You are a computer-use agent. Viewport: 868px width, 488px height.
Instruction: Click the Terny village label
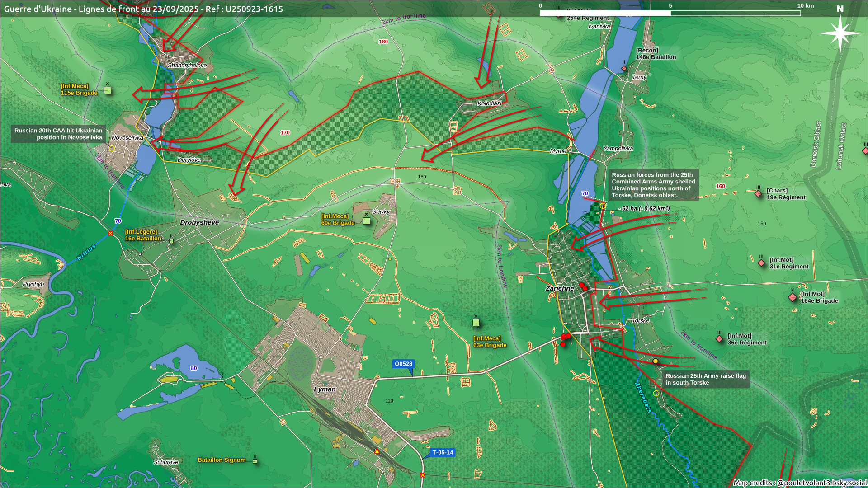click(x=639, y=77)
